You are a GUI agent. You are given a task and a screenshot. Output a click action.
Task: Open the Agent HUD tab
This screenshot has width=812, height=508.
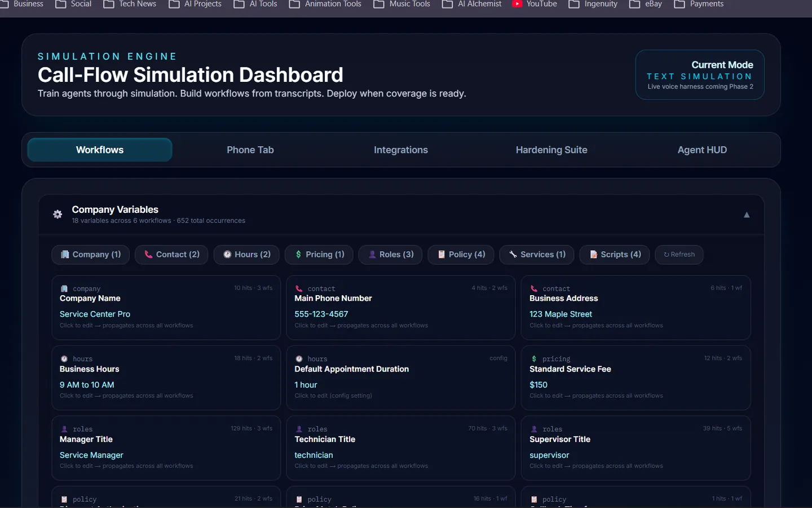[x=702, y=150]
